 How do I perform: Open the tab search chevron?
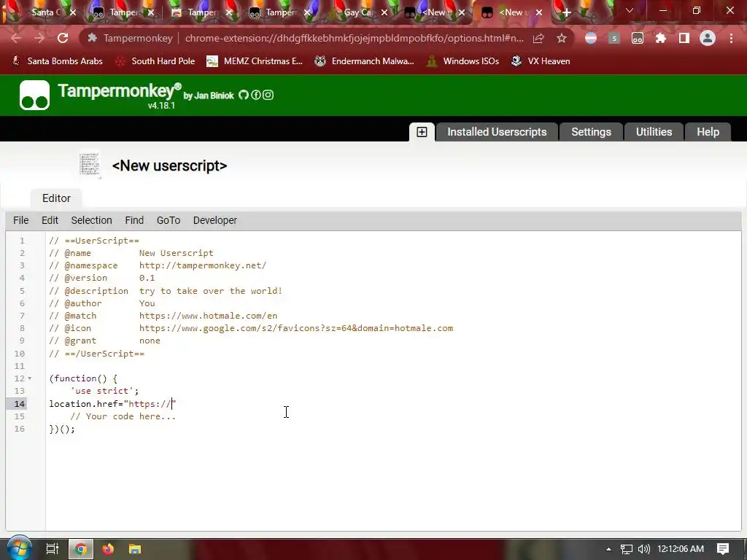(x=630, y=10)
